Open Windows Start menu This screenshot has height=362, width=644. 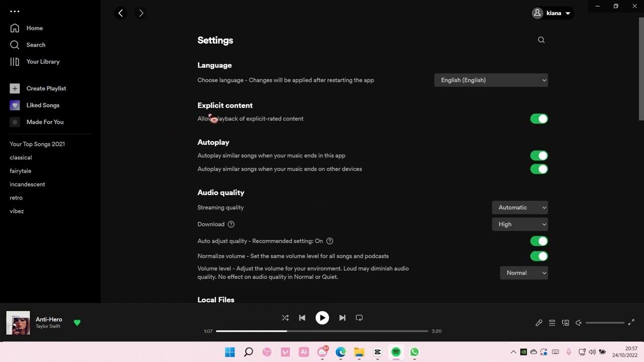coord(230,352)
